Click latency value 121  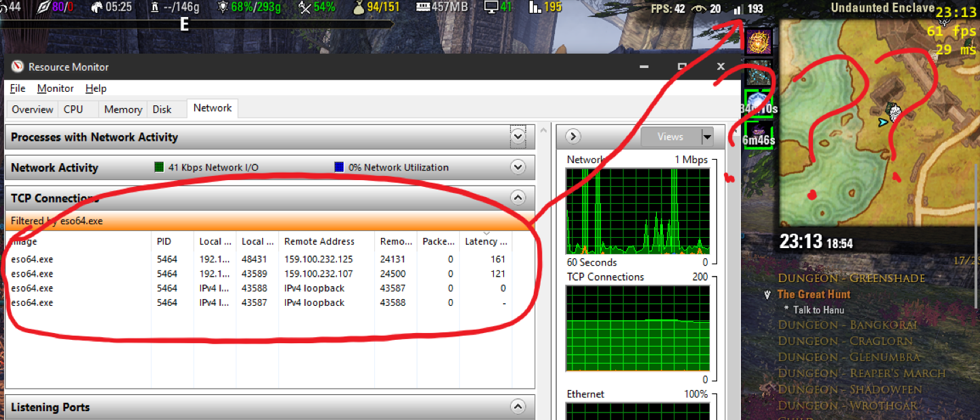click(498, 274)
